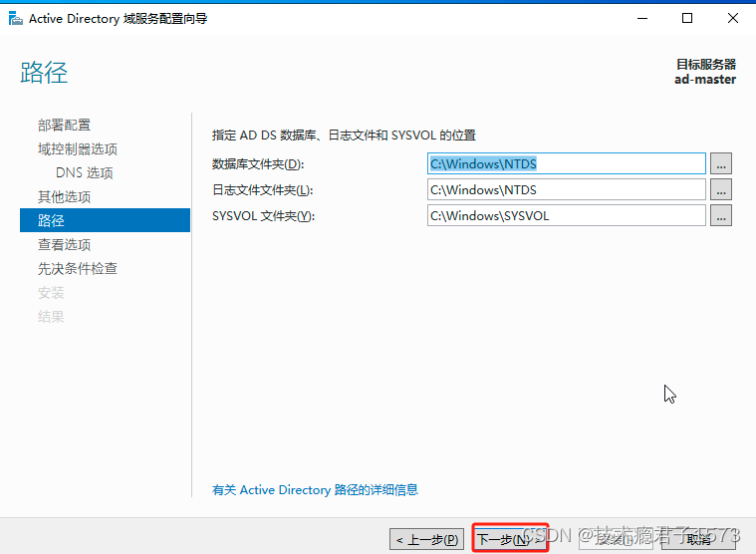Click the SYSVOL 文件夹(Y) label

point(263,216)
